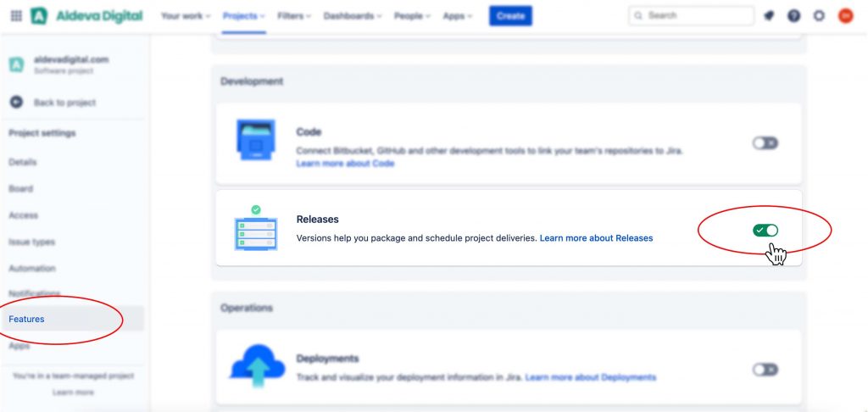Open the user profile avatar

click(x=845, y=16)
